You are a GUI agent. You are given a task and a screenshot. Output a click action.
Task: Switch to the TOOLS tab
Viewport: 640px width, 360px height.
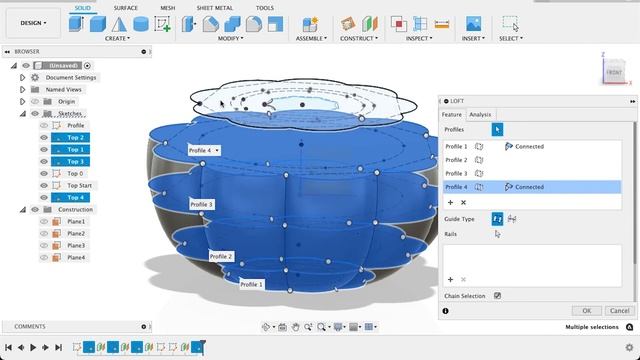point(264,8)
